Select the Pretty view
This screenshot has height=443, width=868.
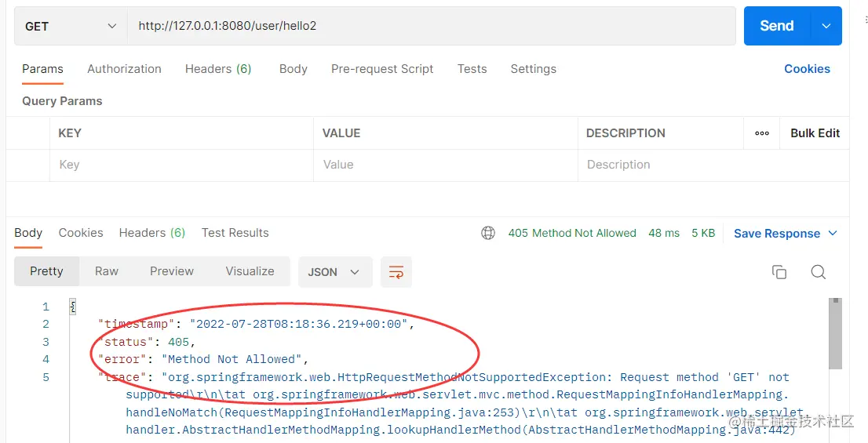point(46,271)
